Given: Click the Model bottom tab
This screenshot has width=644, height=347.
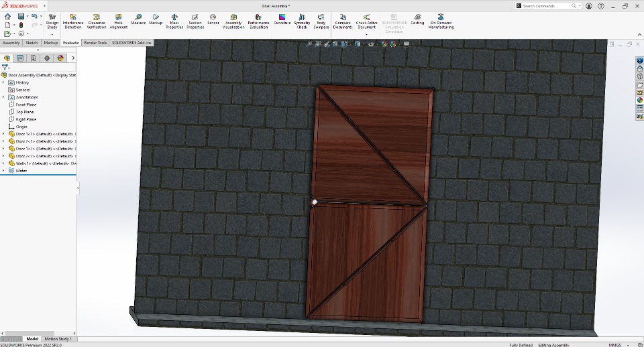Looking at the screenshot, I should click(32, 339).
